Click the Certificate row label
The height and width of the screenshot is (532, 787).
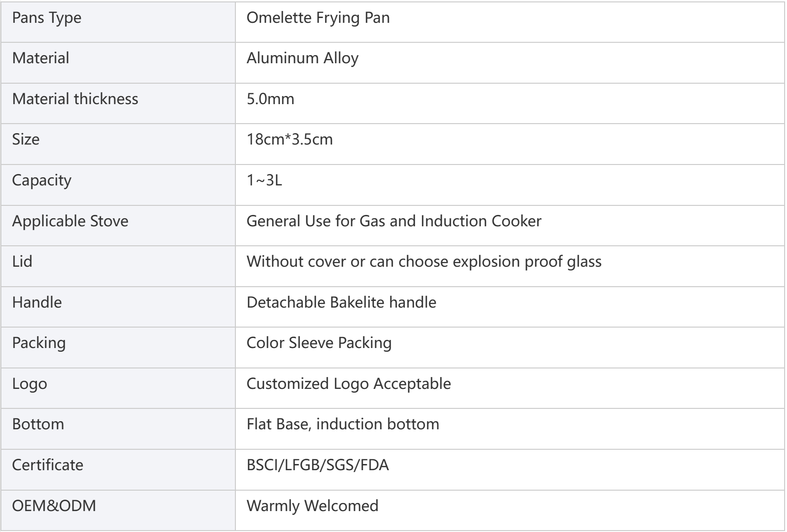(48, 465)
